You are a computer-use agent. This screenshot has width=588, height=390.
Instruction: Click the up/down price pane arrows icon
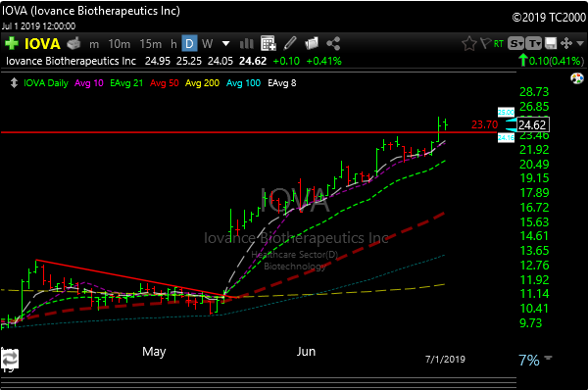[14, 83]
